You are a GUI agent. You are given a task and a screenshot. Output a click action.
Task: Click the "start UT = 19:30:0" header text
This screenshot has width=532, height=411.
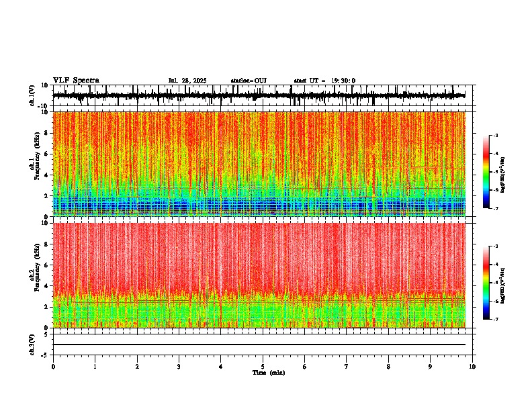coord(324,81)
